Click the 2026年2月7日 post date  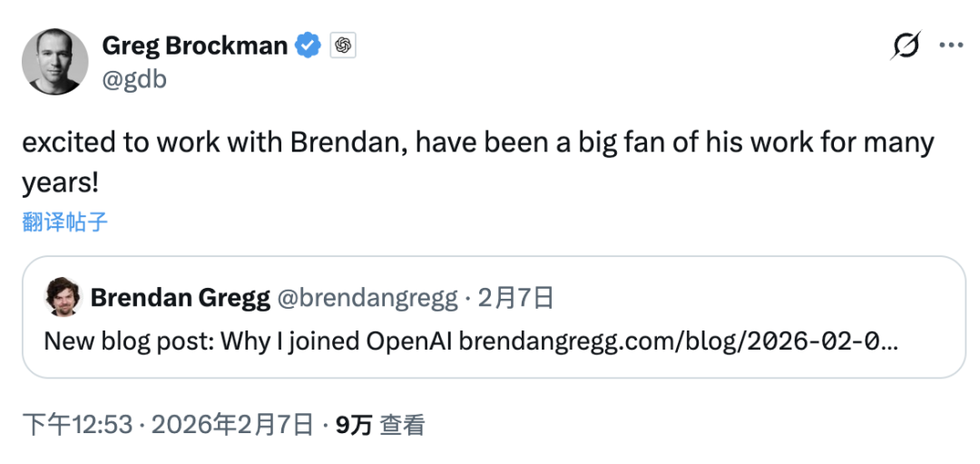tap(230, 424)
